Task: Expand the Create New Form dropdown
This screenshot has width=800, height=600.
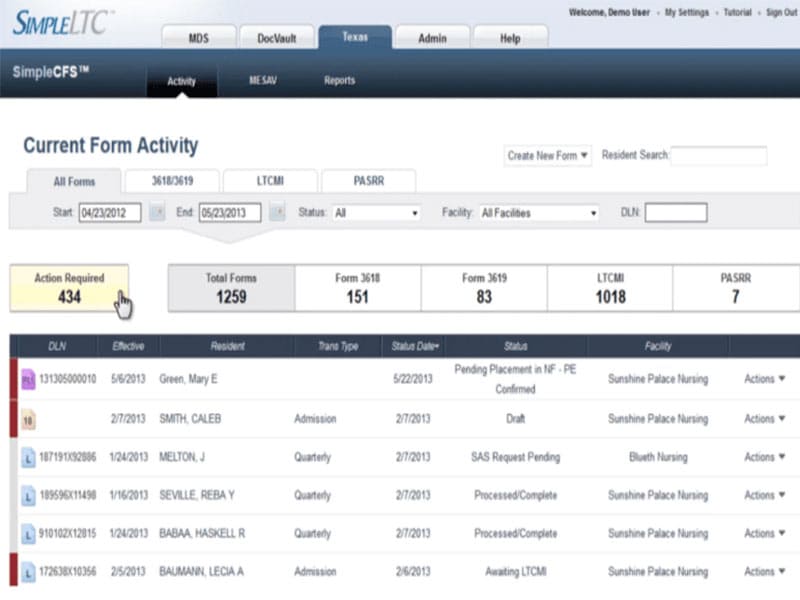Action: point(548,156)
